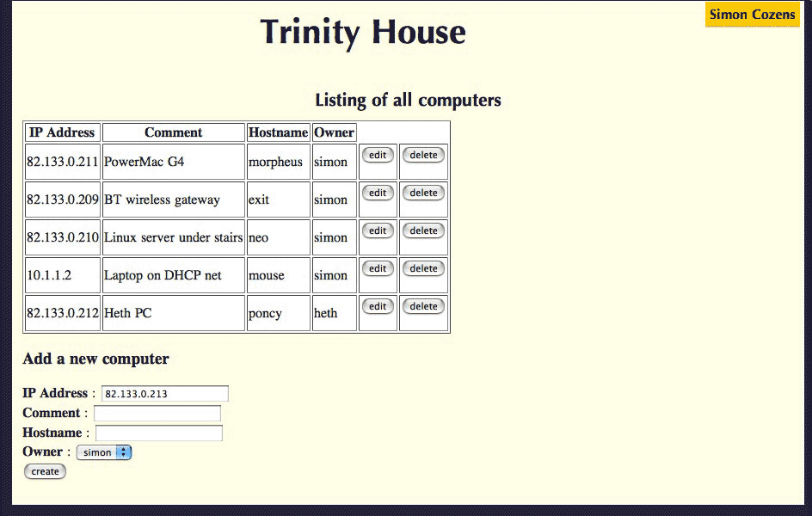Click the Owner column header
Viewport: 812px width, 516px height.
[x=334, y=132]
